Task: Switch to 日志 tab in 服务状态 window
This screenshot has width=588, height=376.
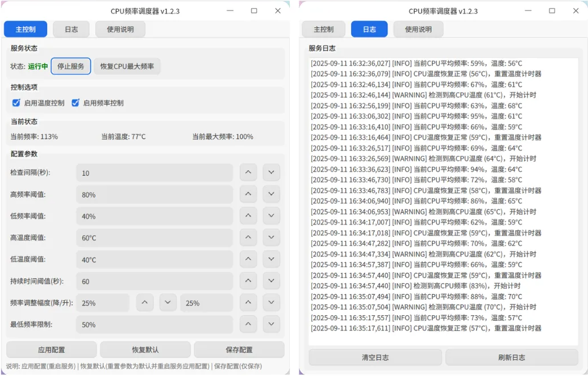Action: pos(71,30)
